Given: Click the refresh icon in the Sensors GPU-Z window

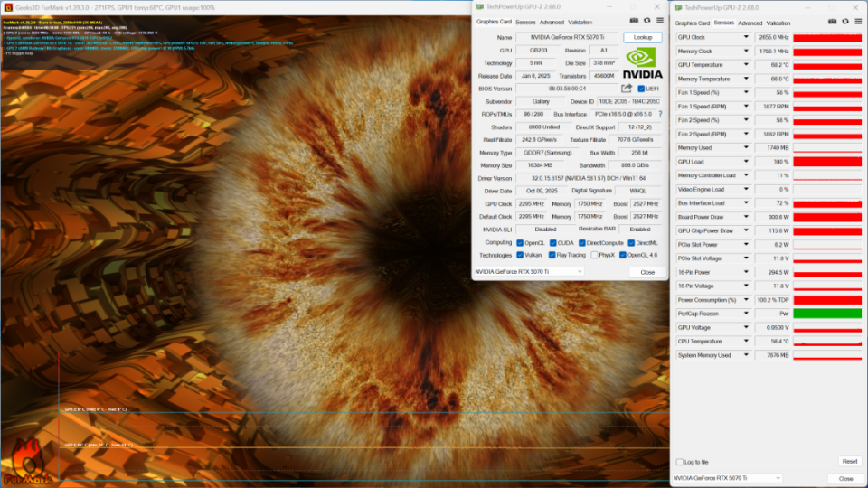Looking at the screenshot, I should 845,22.
